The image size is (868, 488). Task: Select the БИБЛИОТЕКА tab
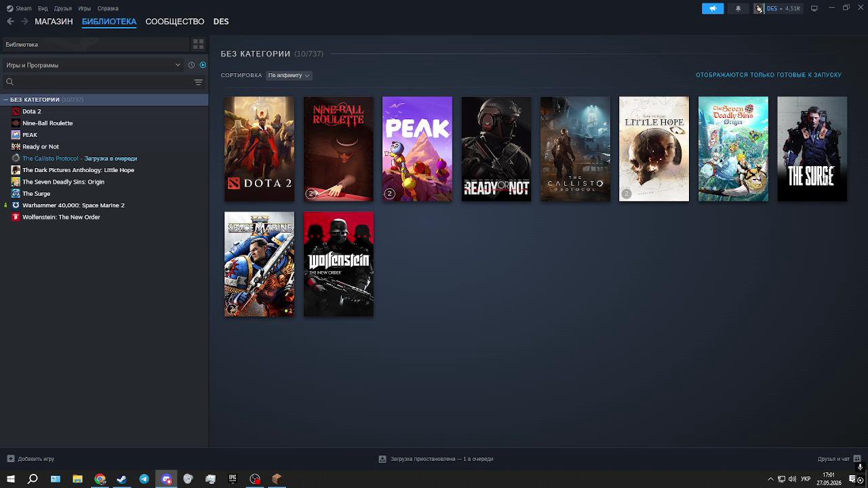point(109,22)
